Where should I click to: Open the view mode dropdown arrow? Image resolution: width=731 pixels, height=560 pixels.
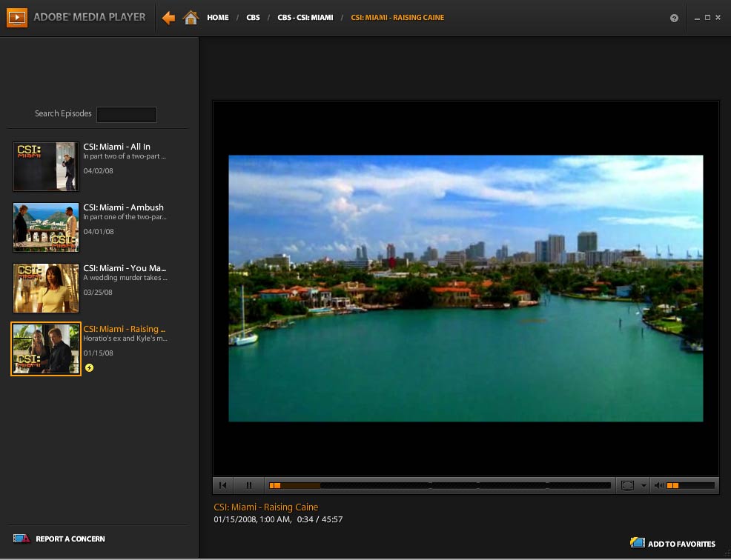pyautogui.click(x=644, y=485)
